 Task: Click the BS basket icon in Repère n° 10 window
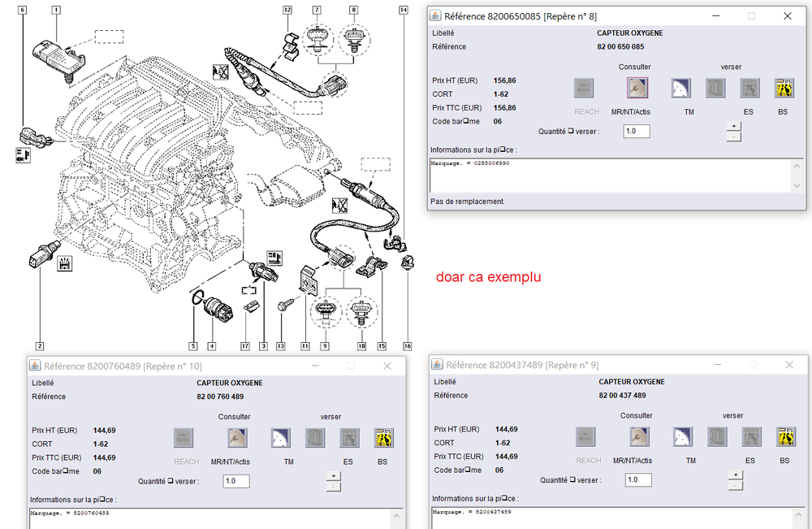pyautogui.click(x=383, y=438)
